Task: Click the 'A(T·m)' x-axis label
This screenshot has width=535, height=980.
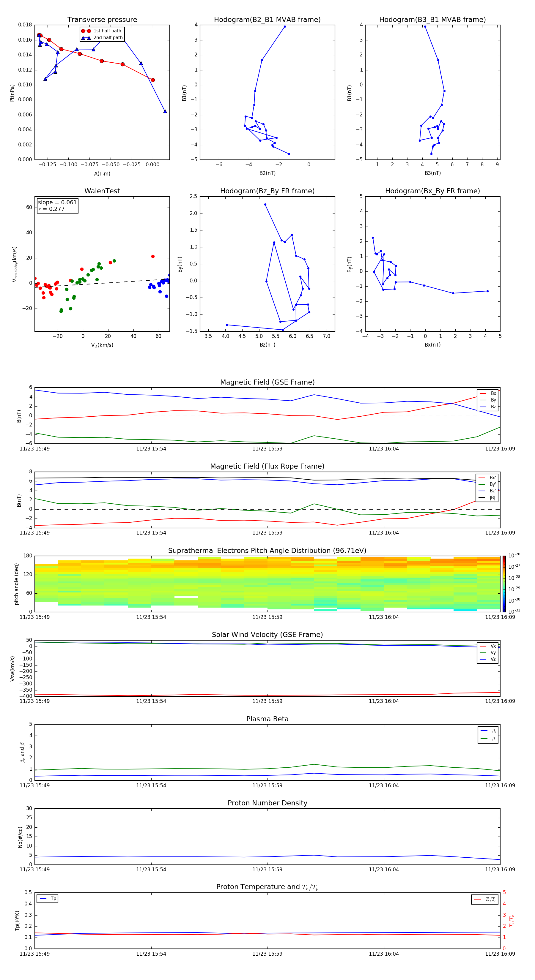Action: click(x=102, y=173)
